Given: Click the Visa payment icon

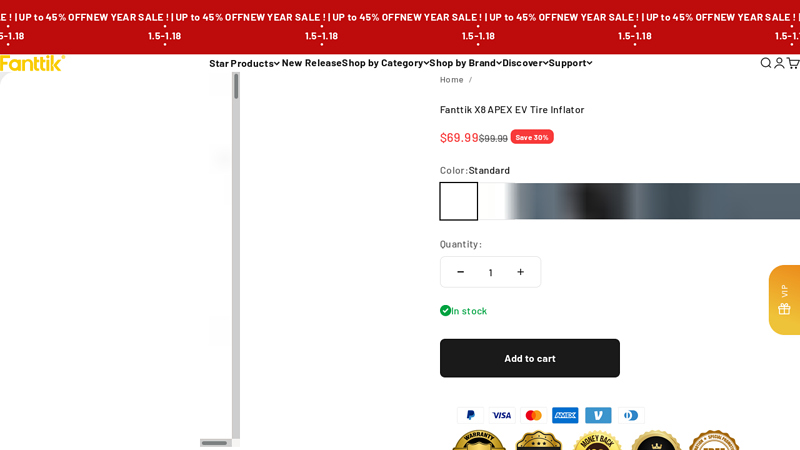Looking at the screenshot, I should [x=502, y=415].
